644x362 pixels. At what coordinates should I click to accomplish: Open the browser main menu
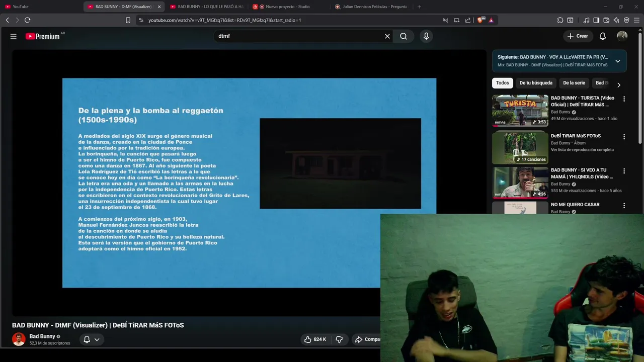637,20
